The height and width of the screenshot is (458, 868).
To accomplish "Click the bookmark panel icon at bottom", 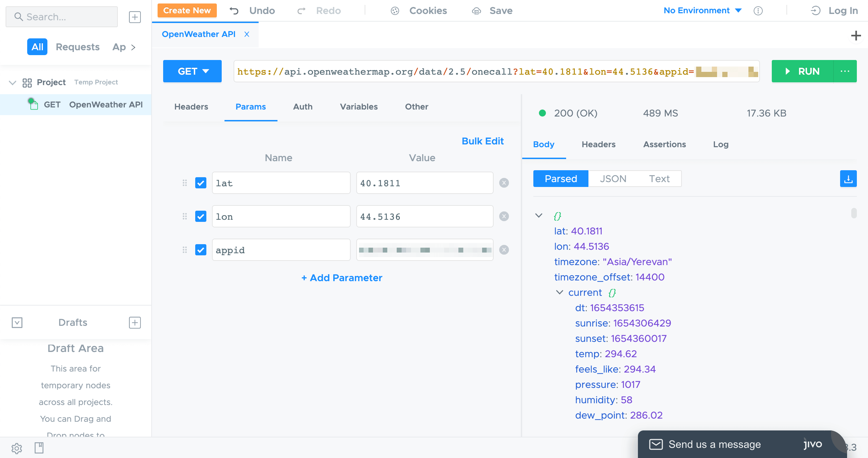I will pyautogui.click(x=39, y=448).
